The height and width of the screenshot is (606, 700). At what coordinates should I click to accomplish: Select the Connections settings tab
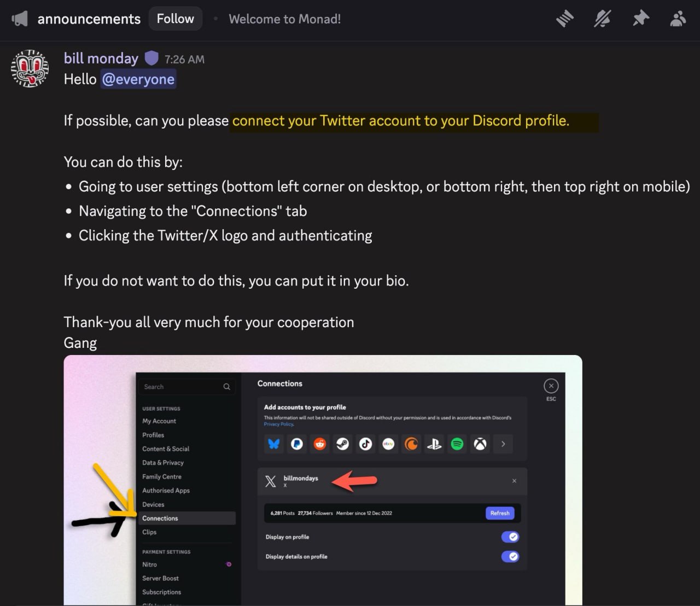(x=186, y=518)
